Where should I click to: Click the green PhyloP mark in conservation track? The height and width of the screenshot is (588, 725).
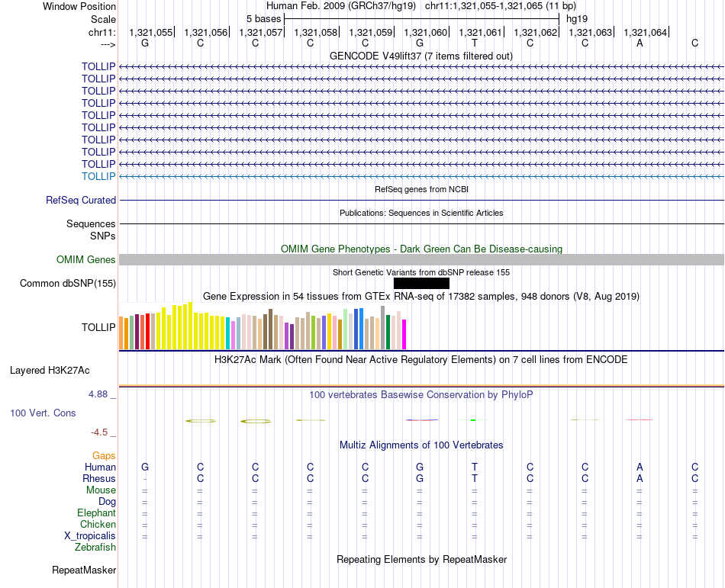tap(473, 420)
